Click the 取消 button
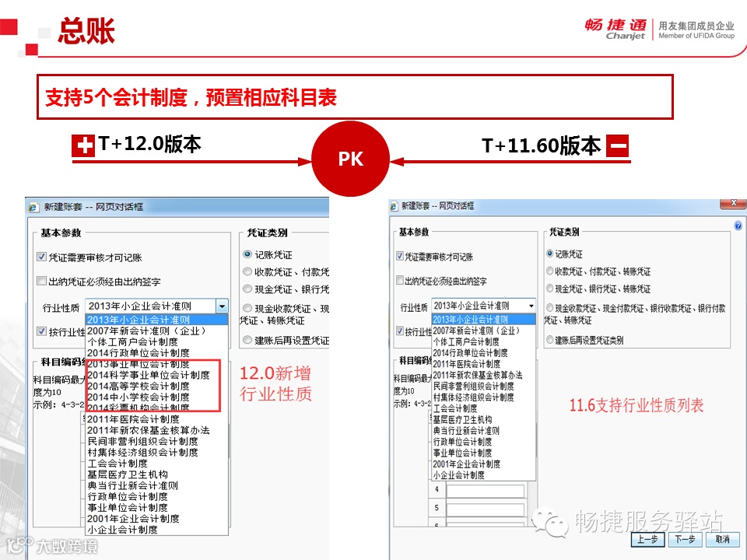 (723, 539)
